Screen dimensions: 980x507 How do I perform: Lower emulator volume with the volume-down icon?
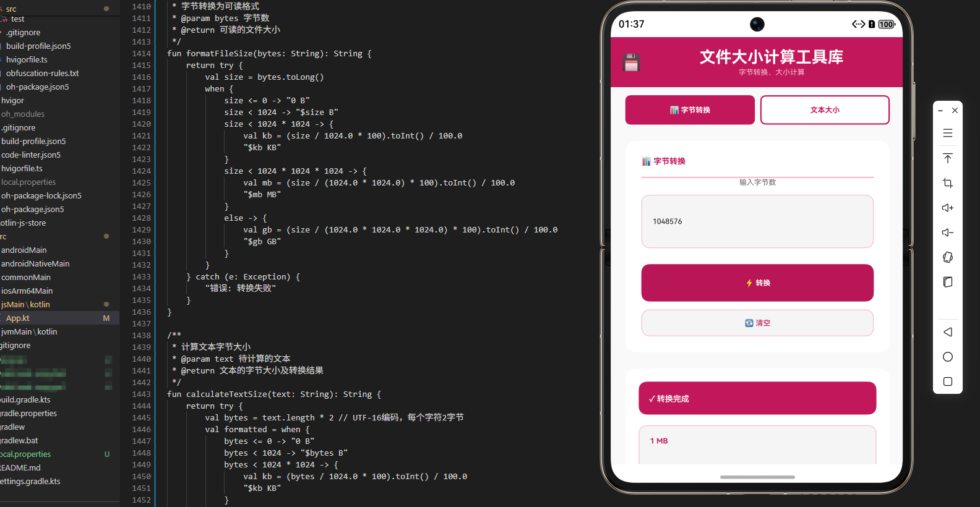coord(947,232)
